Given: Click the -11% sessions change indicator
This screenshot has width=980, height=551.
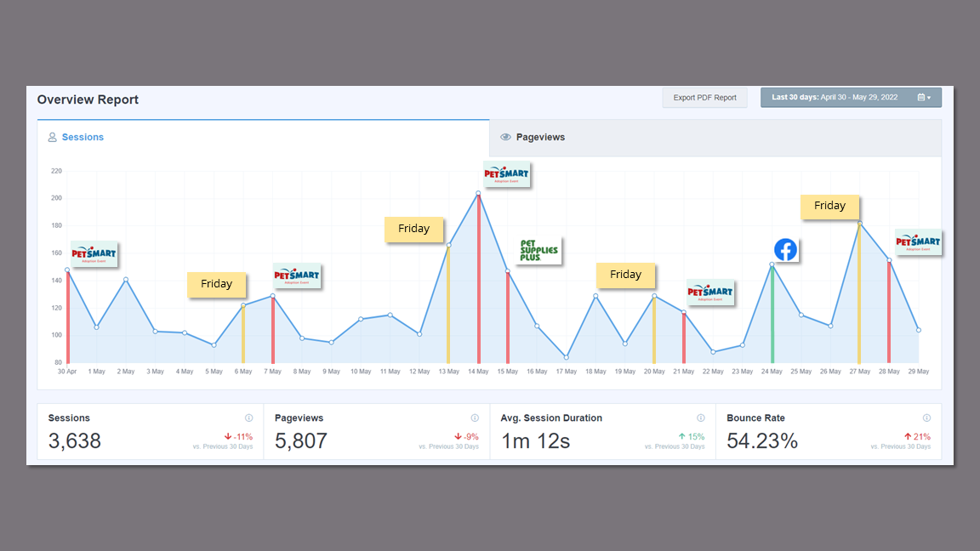Looking at the screenshot, I should click(x=238, y=437).
